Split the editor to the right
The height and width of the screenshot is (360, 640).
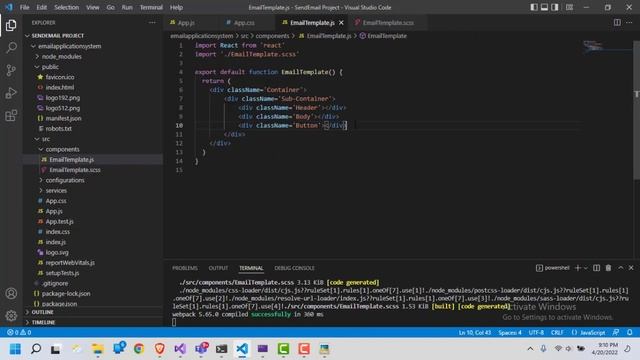(617, 23)
